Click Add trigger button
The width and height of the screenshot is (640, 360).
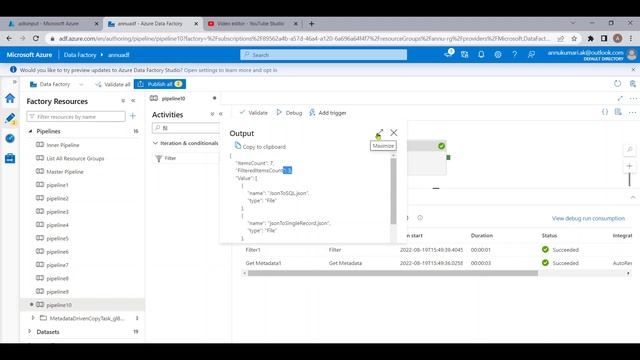click(328, 113)
